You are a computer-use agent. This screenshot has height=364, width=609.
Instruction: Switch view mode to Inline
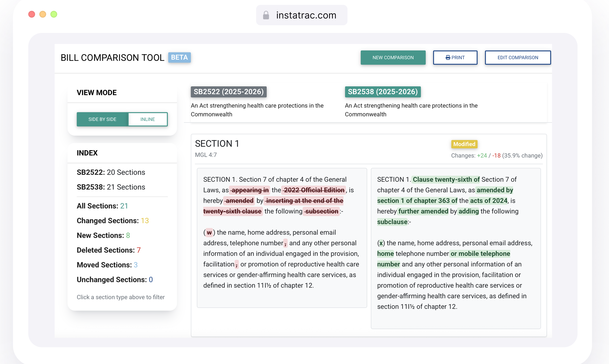[148, 119]
